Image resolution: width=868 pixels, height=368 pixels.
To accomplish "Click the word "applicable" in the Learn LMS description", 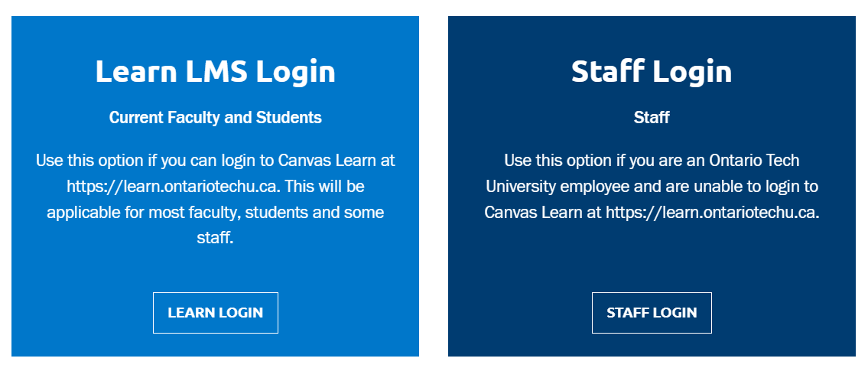I will pos(84,212).
